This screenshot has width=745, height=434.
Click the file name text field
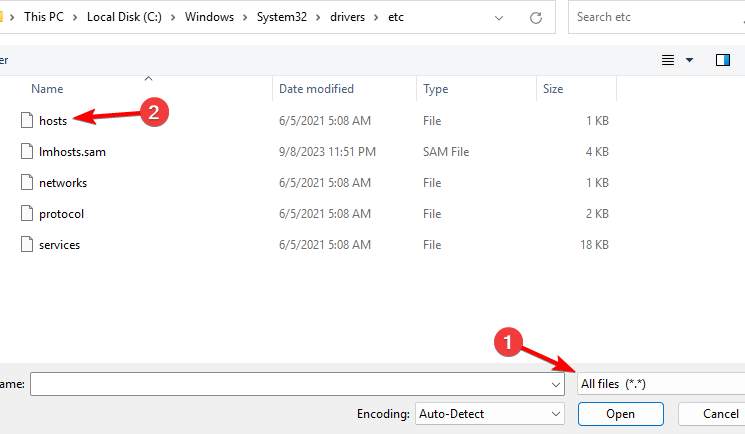[x=290, y=384]
